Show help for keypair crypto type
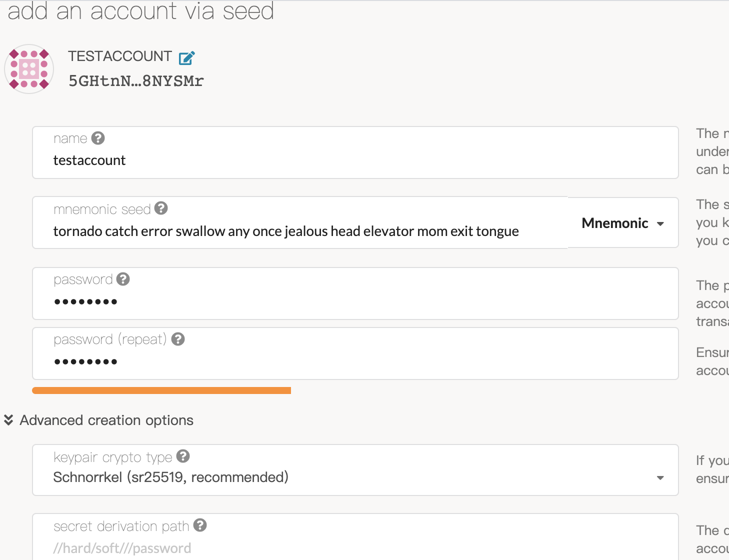This screenshot has height=560, width=729. [183, 456]
